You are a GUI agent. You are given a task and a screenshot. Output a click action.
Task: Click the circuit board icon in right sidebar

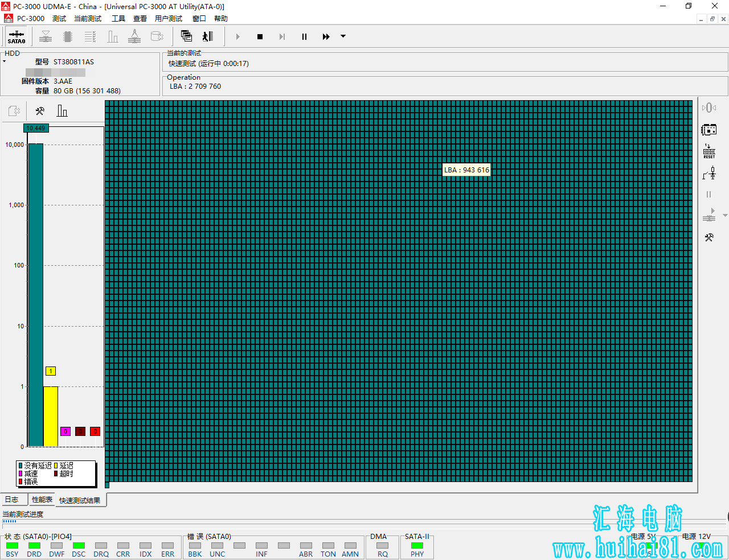[x=709, y=130]
